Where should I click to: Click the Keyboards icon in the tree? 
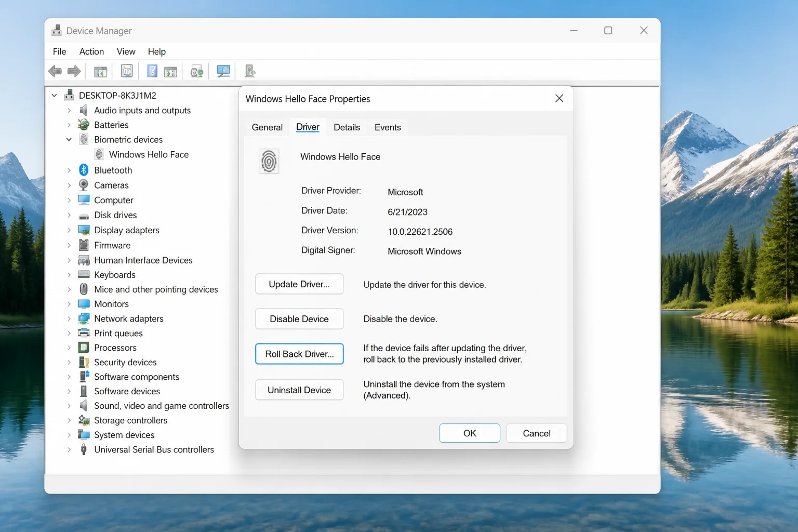(84, 274)
